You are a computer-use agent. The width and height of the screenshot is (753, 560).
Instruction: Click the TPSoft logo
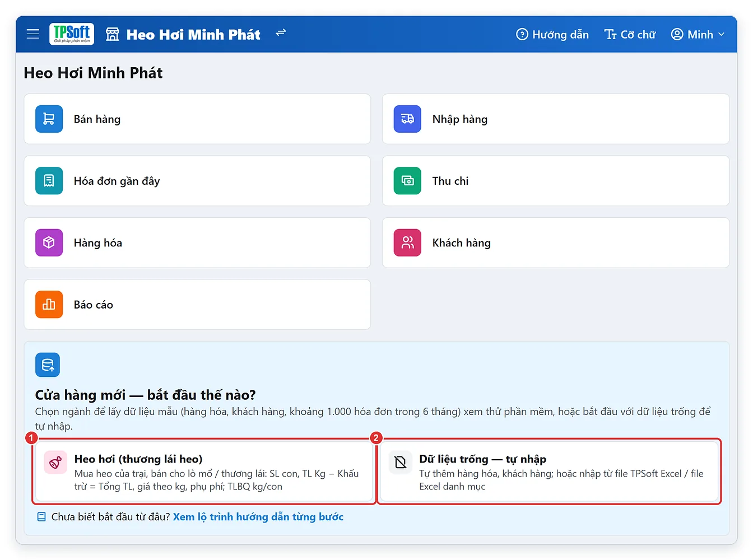(x=72, y=34)
